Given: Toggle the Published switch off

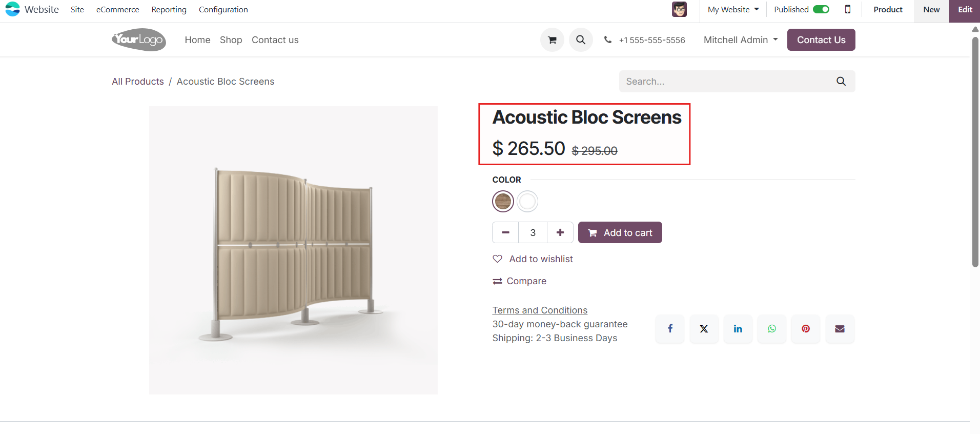Looking at the screenshot, I should [821, 9].
